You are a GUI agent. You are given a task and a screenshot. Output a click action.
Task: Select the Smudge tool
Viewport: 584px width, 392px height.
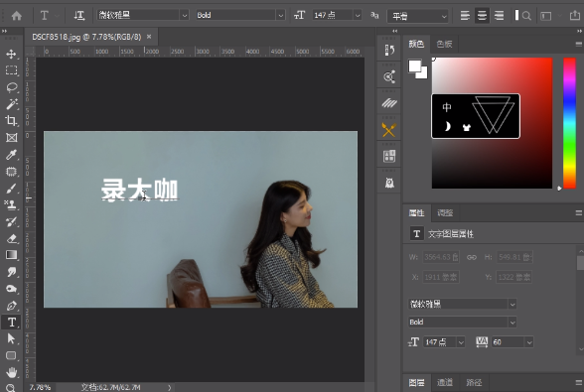coord(11,272)
